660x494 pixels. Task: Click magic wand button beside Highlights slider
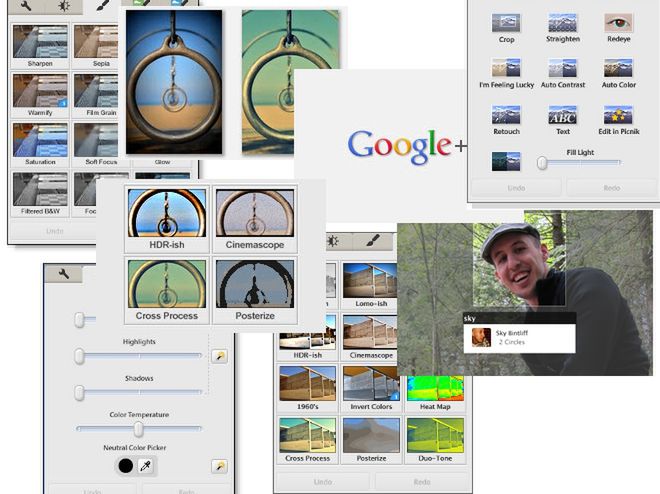coord(219,356)
